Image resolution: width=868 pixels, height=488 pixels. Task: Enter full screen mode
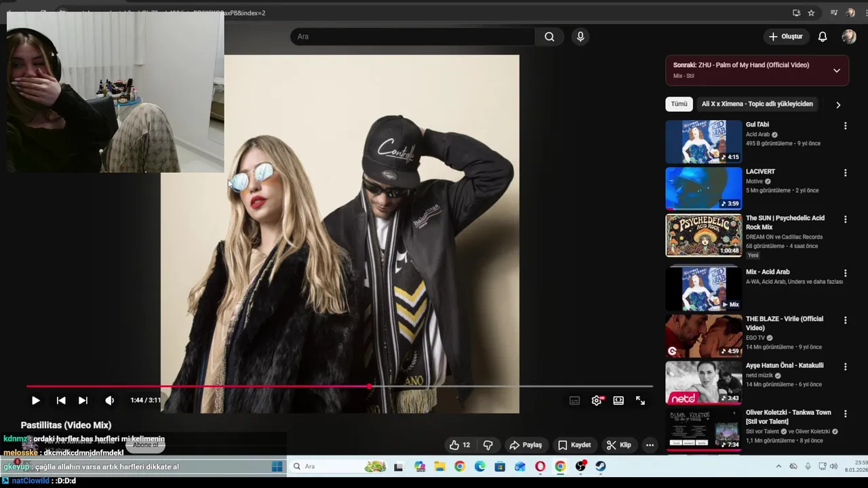pyautogui.click(x=640, y=401)
